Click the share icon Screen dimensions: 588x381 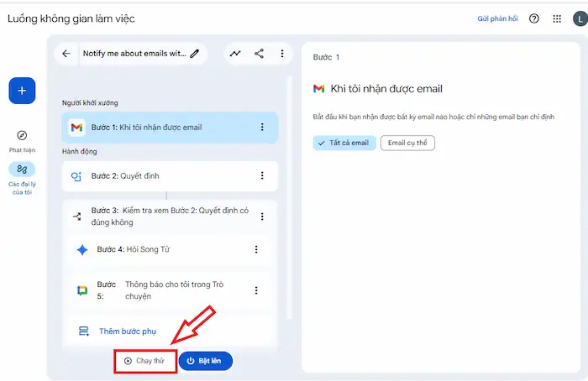click(x=259, y=54)
